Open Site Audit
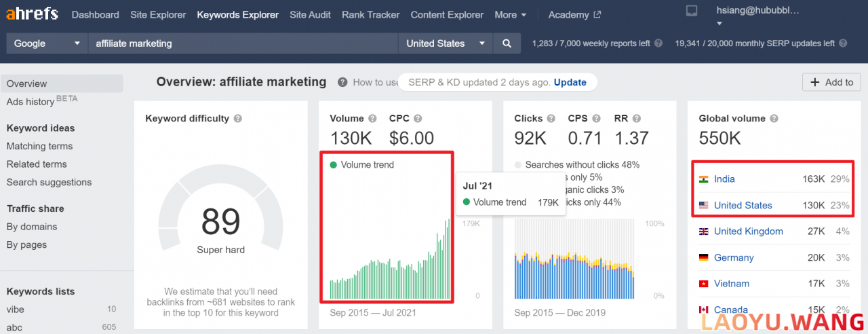The width and height of the screenshot is (868, 334). [311, 14]
